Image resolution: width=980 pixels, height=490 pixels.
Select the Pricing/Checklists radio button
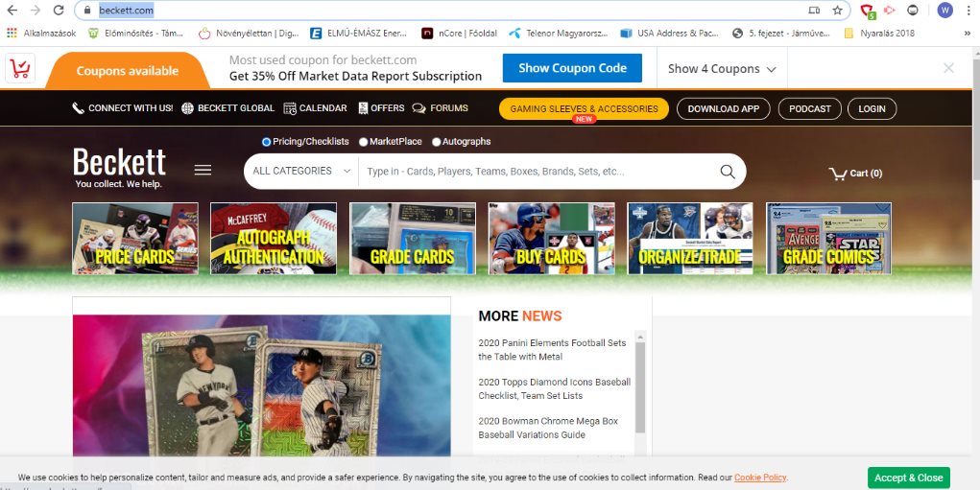[x=267, y=142]
